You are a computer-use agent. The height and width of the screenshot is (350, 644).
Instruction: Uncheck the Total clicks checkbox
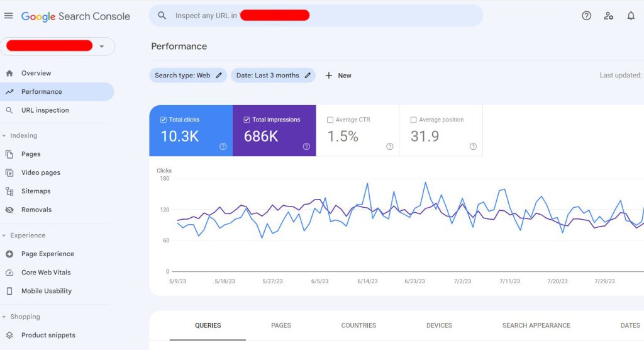pyautogui.click(x=164, y=120)
